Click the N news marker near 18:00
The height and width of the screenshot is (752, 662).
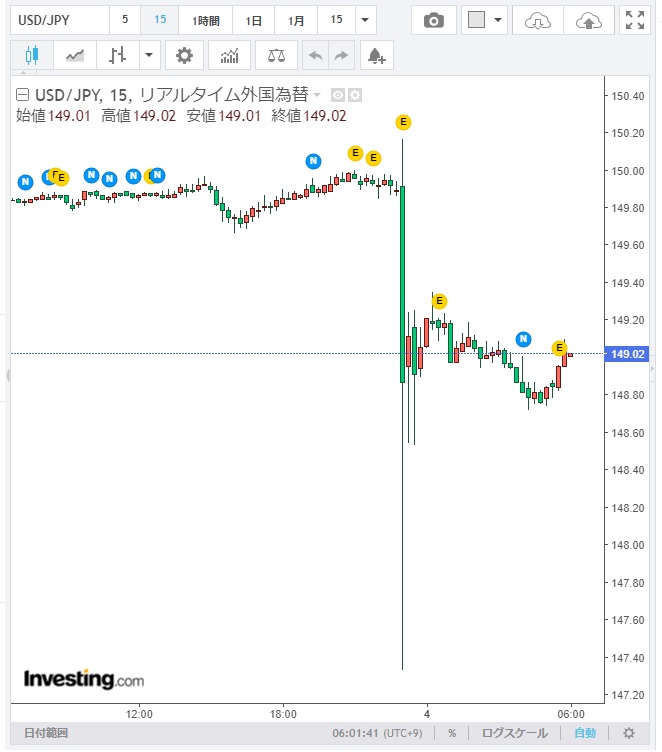coord(313,161)
